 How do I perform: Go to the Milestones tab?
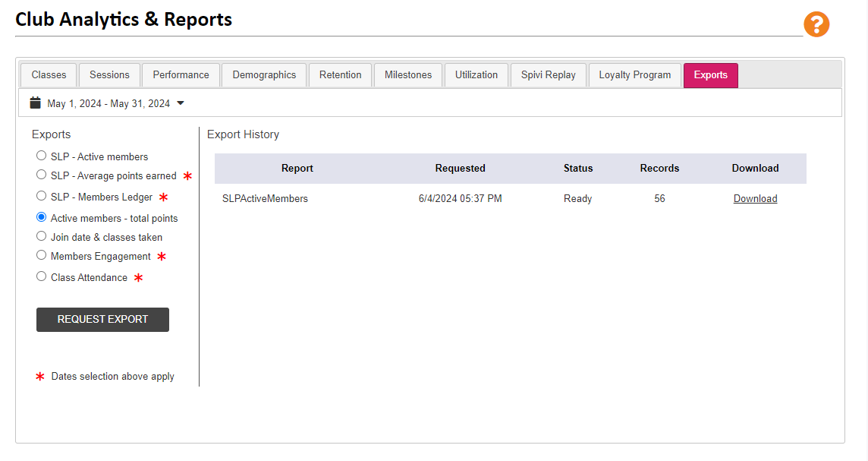coord(407,74)
